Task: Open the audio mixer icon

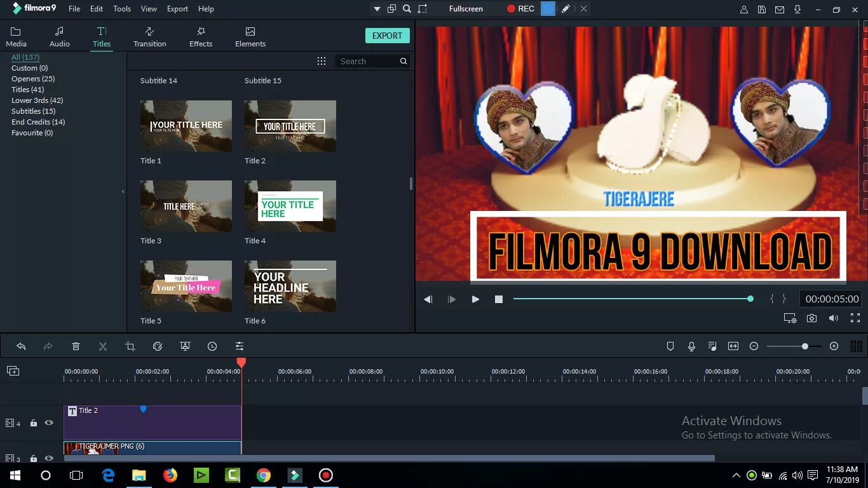Action: click(712, 346)
